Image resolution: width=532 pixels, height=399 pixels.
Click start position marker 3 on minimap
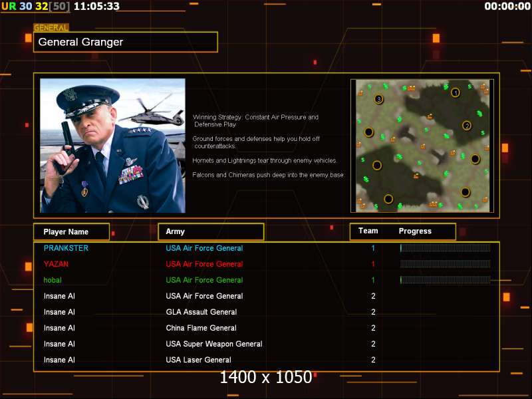(x=378, y=99)
